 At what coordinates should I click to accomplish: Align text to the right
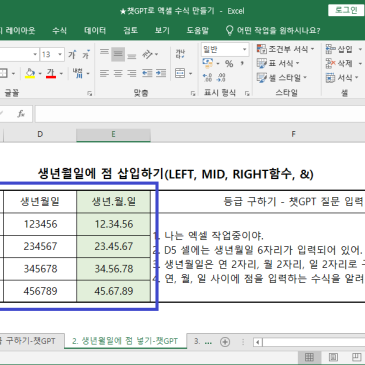132,73
